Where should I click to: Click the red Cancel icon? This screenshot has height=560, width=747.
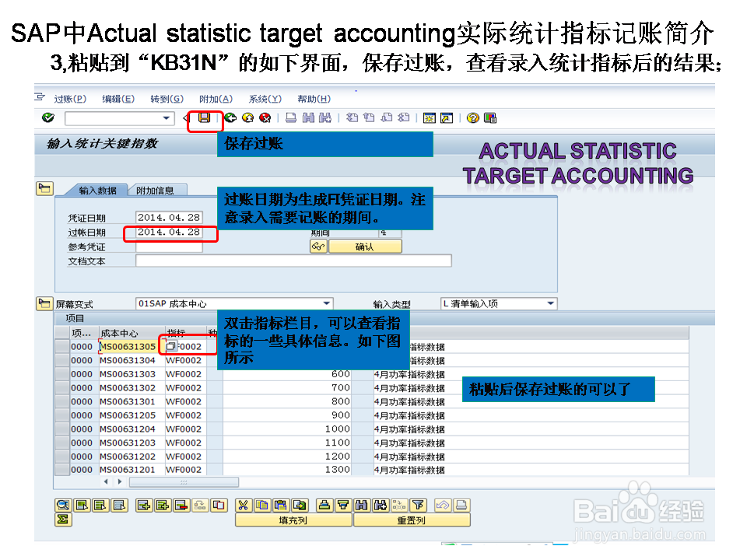(x=265, y=117)
